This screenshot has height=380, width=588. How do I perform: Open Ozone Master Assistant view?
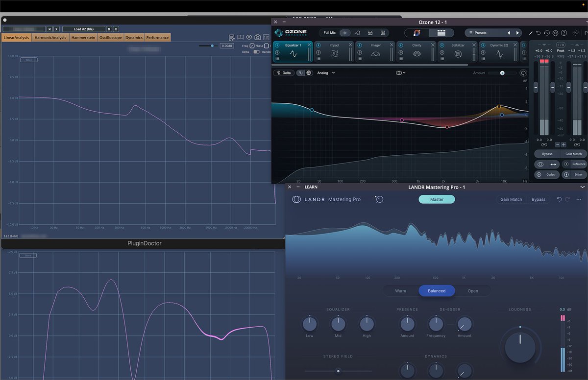pos(417,33)
